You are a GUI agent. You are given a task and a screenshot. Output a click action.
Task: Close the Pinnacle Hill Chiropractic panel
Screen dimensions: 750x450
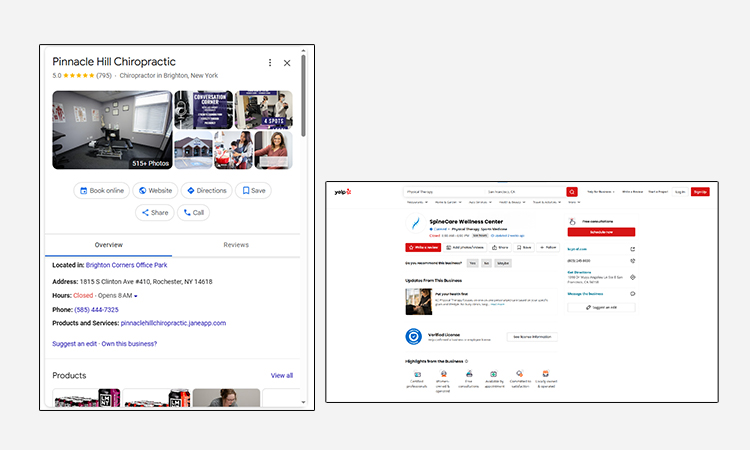click(x=287, y=63)
